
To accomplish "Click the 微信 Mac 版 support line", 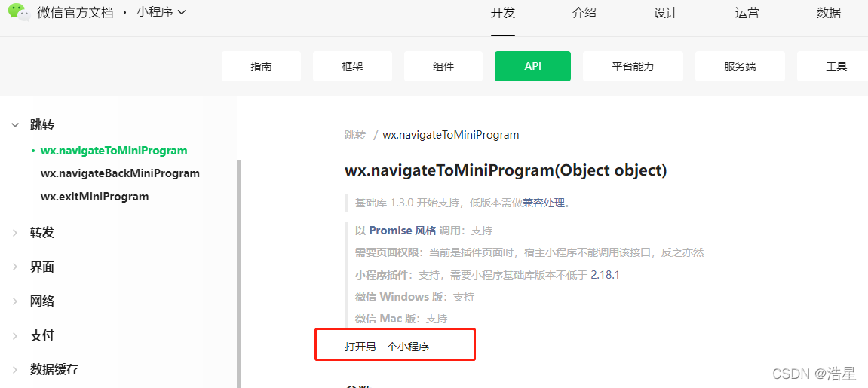I will pyautogui.click(x=401, y=319).
